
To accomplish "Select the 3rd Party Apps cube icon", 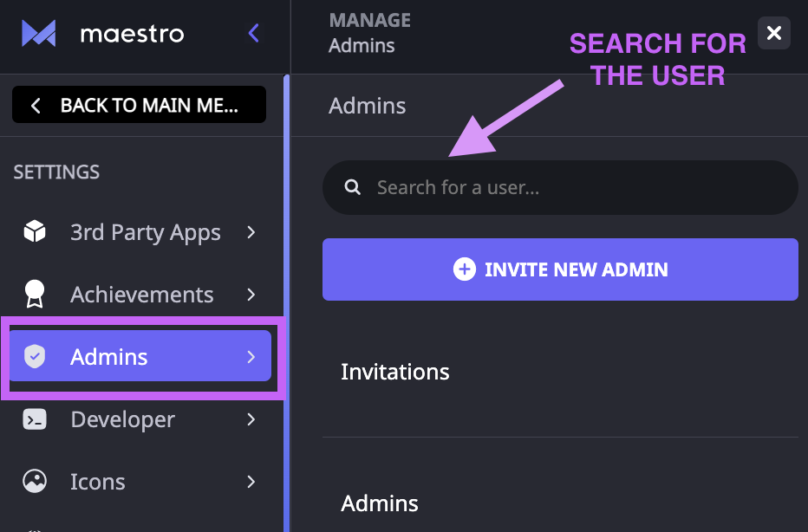I will pos(35,231).
